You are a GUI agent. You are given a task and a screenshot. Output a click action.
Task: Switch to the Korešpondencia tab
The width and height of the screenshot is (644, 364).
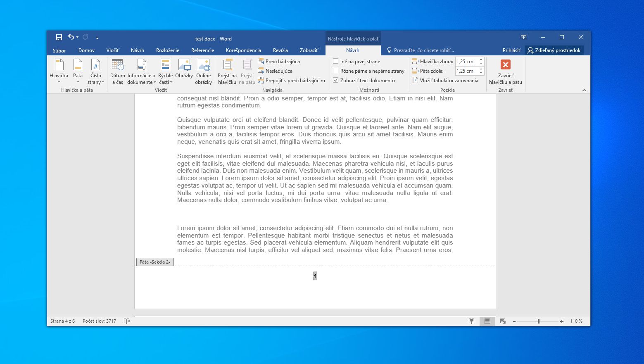click(x=243, y=50)
